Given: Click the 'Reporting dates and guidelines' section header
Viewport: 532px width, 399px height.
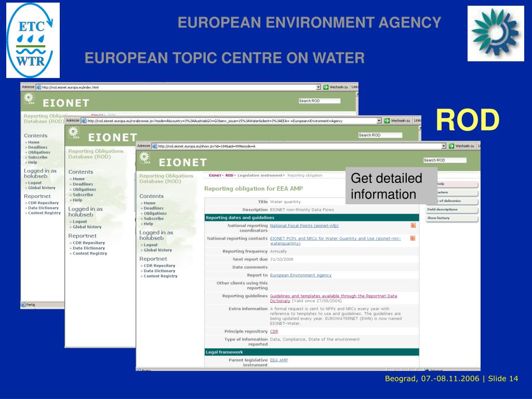Looking at the screenshot, I should pos(312,218).
